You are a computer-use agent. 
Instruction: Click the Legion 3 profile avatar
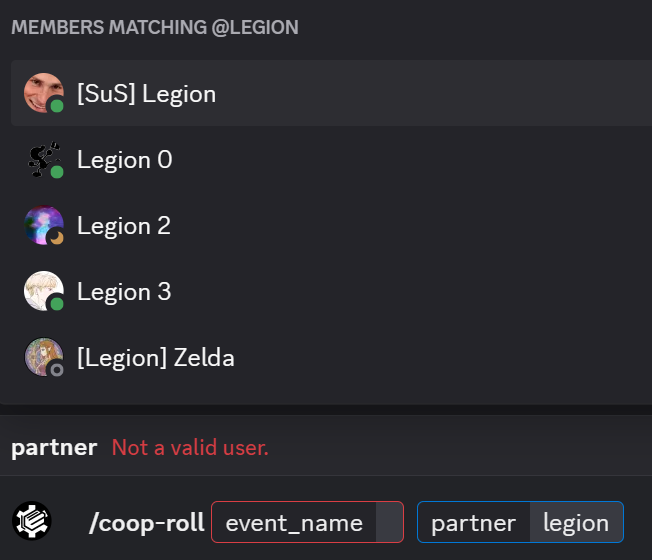click(x=43, y=291)
